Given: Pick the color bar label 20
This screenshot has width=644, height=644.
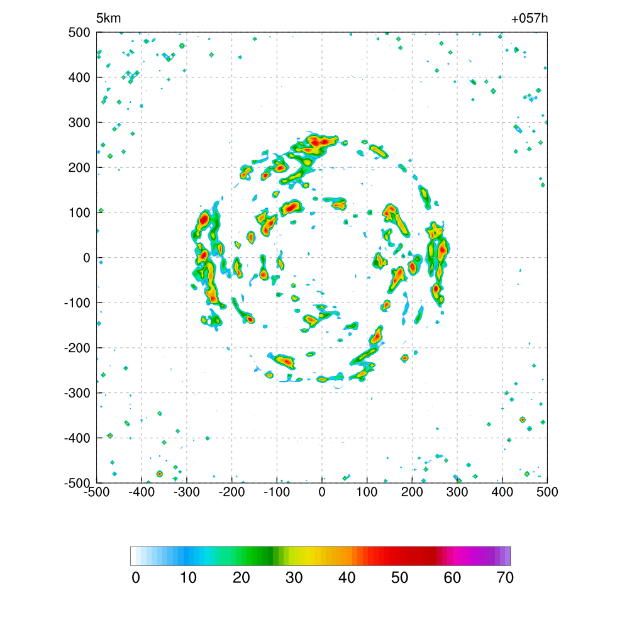Looking at the screenshot, I should [241, 578].
